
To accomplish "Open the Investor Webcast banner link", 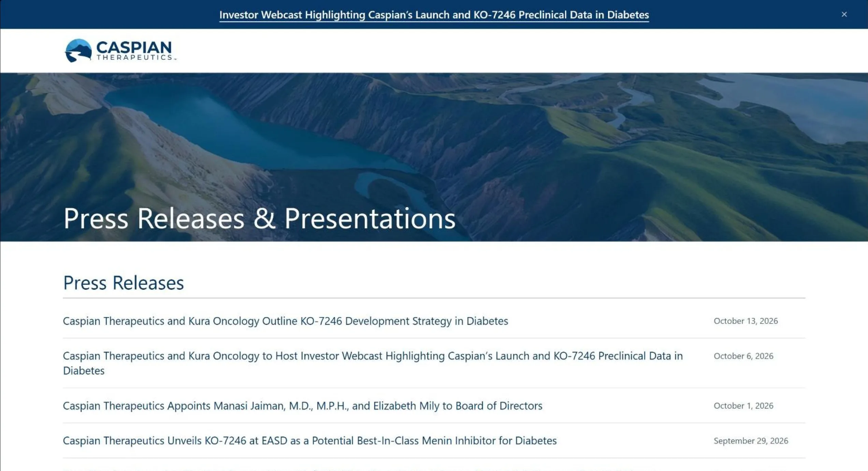I will 434,15.
